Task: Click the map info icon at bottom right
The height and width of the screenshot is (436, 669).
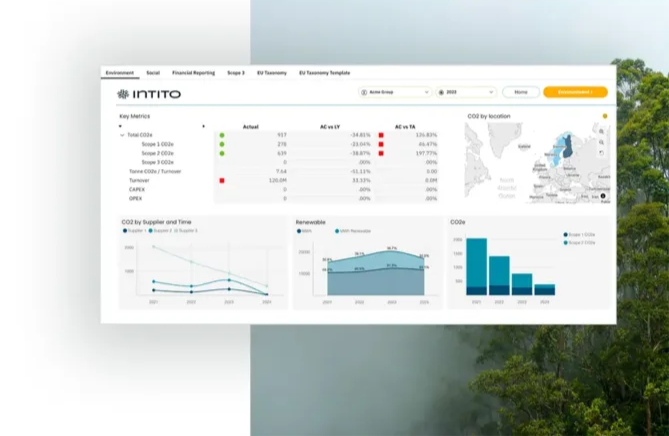Action: (603, 196)
